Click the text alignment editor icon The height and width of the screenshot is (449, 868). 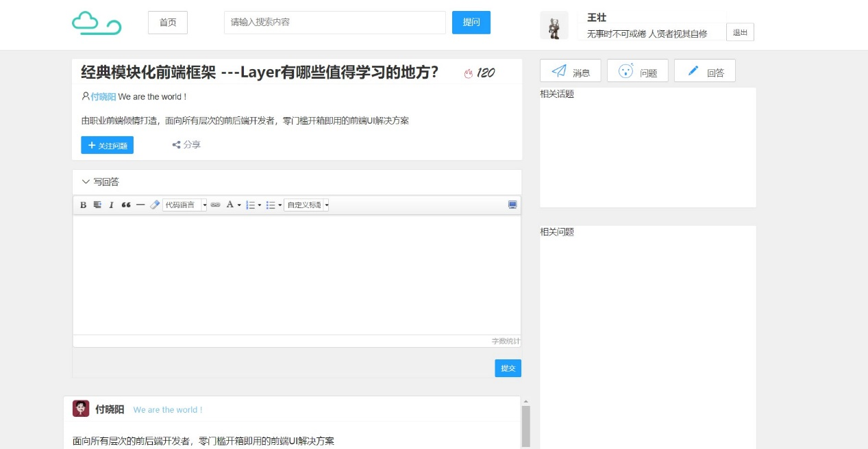click(x=97, y=205)
